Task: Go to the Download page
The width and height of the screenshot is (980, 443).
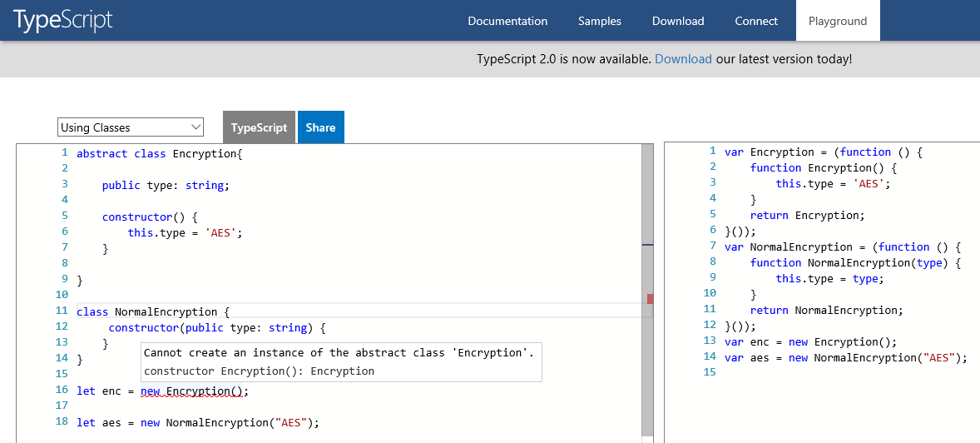Action: click(678, 21)
